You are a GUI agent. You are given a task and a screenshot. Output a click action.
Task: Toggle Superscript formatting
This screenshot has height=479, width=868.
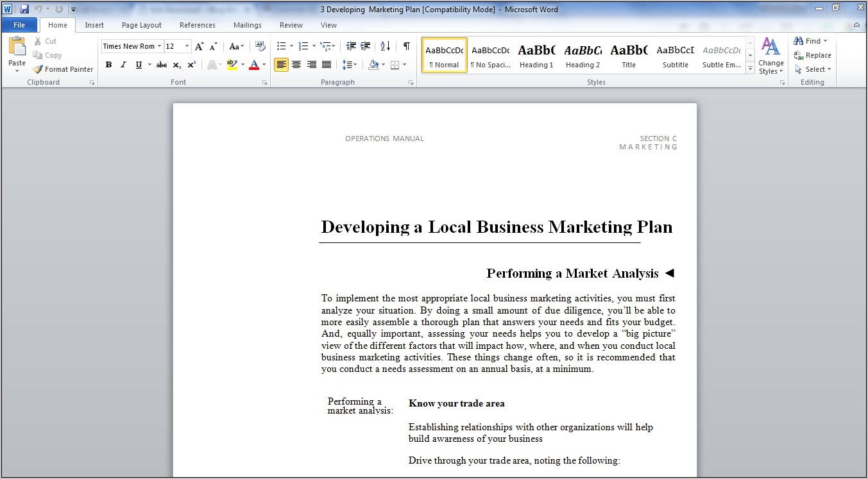point(191,65)
